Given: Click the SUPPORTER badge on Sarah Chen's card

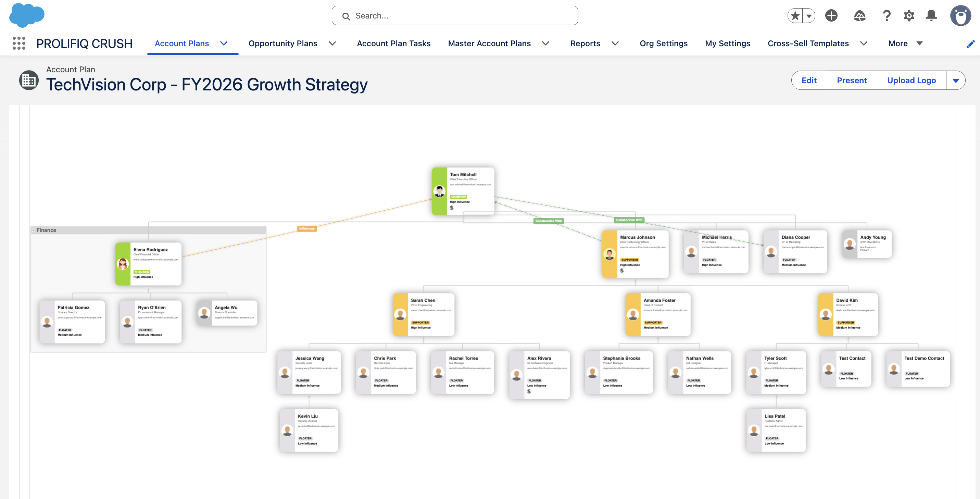Looking at the screenshot, I should 420,322.
